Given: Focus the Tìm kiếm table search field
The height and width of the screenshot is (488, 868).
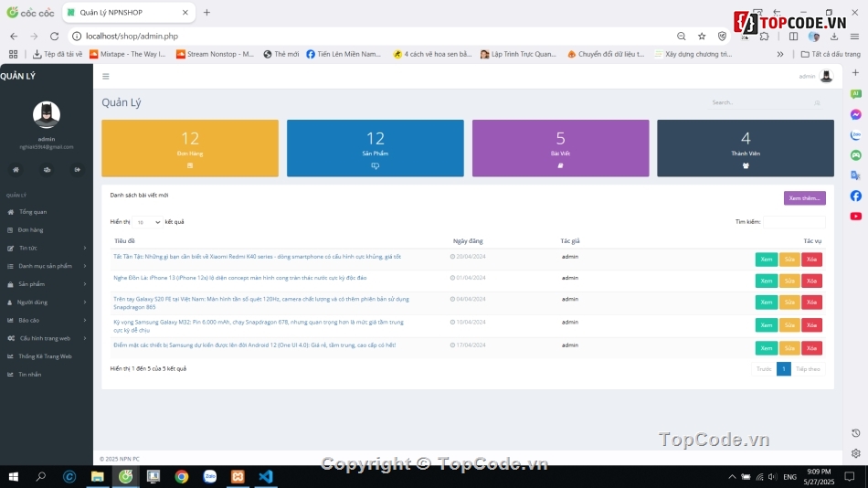Looking at the screenshot, I should pos(794,222).
